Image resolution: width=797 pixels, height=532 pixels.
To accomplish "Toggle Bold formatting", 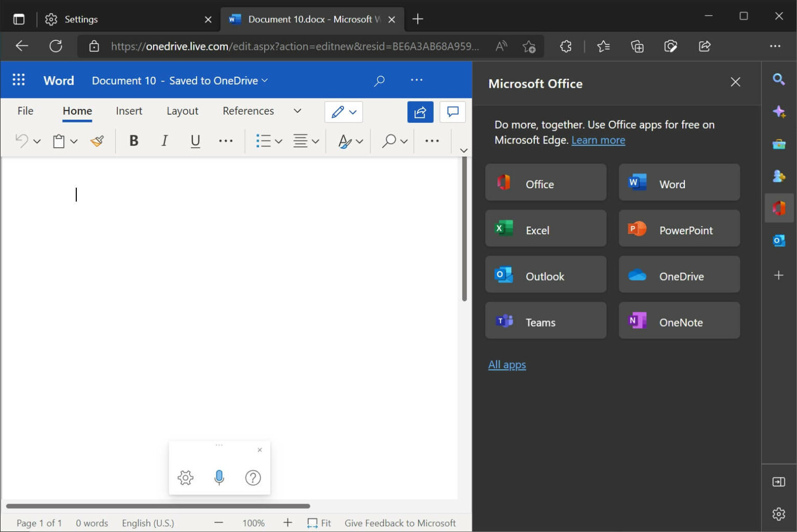I will tap(134, 141).
